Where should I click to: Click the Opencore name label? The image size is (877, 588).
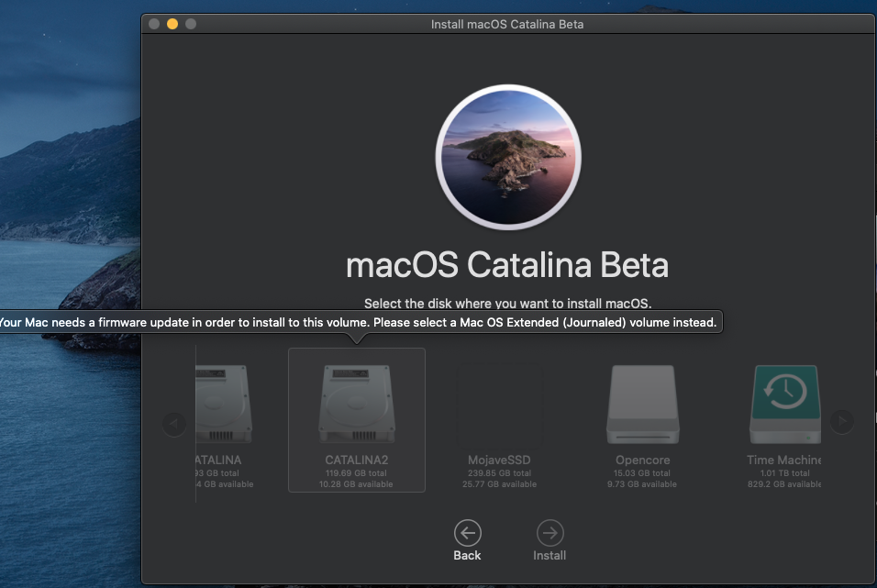[643, 460]
